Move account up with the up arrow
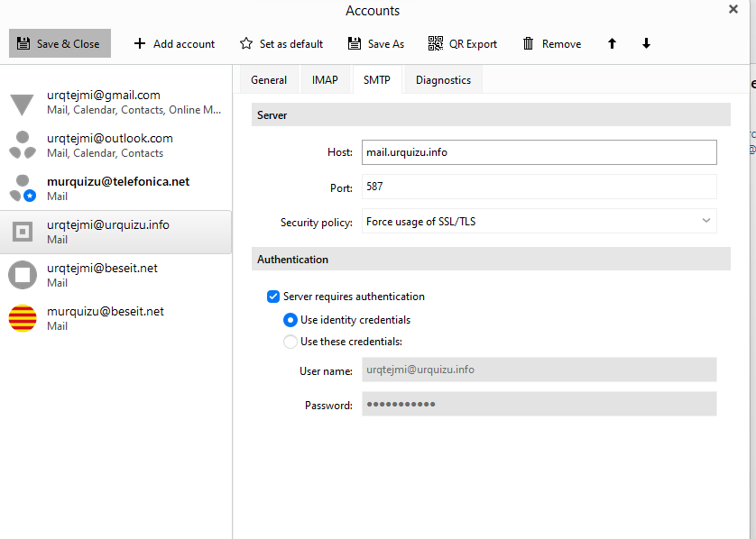 tap(612, 43)
